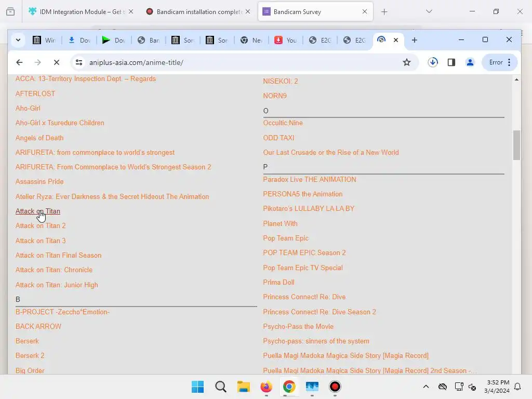Open the workspaces icon in back browser window
This screenshot has height=399, width=532.
[10, 12]
